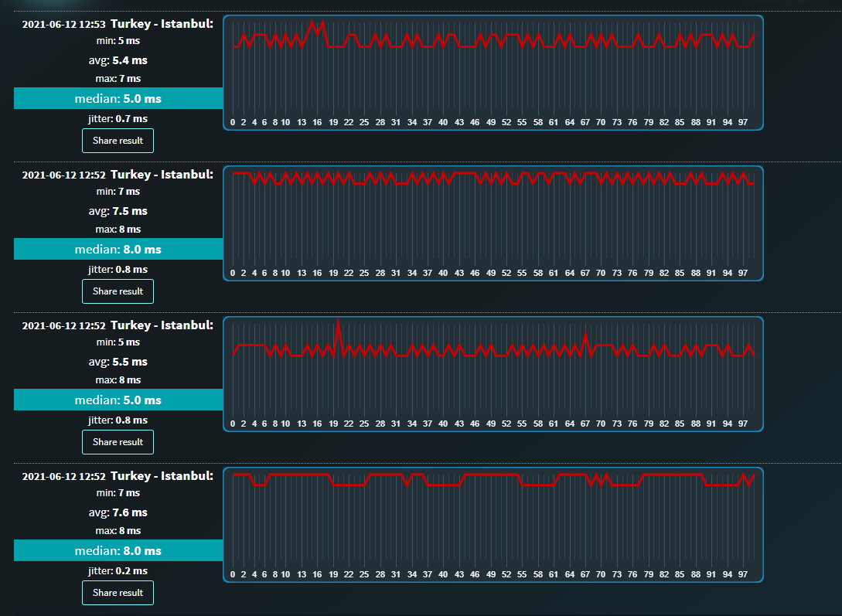Share the result with avg 5.5 ms
Image resolution: width=842 pixels, height=616 pixels.
pyautogui.click(x=118, y=442)
